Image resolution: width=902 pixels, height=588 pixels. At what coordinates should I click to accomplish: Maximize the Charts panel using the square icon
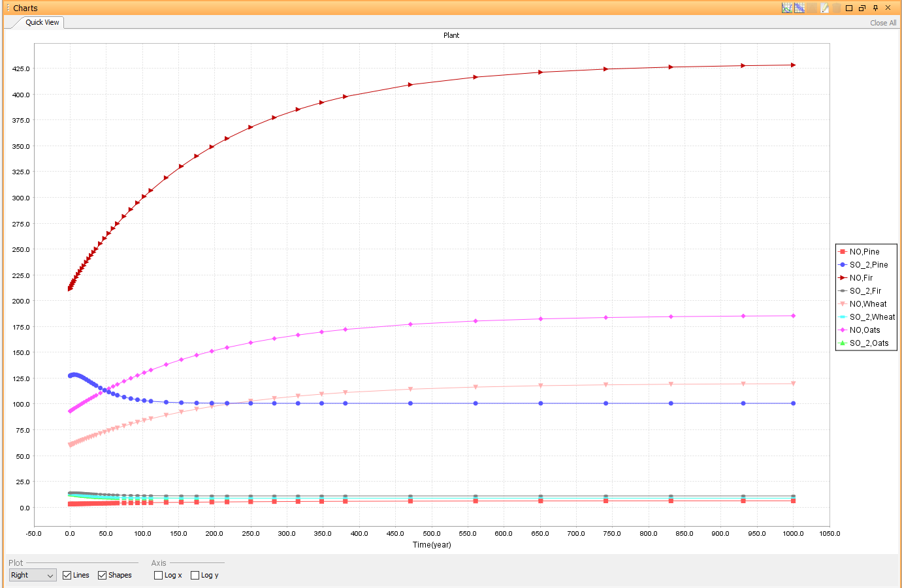pos(849,8)
